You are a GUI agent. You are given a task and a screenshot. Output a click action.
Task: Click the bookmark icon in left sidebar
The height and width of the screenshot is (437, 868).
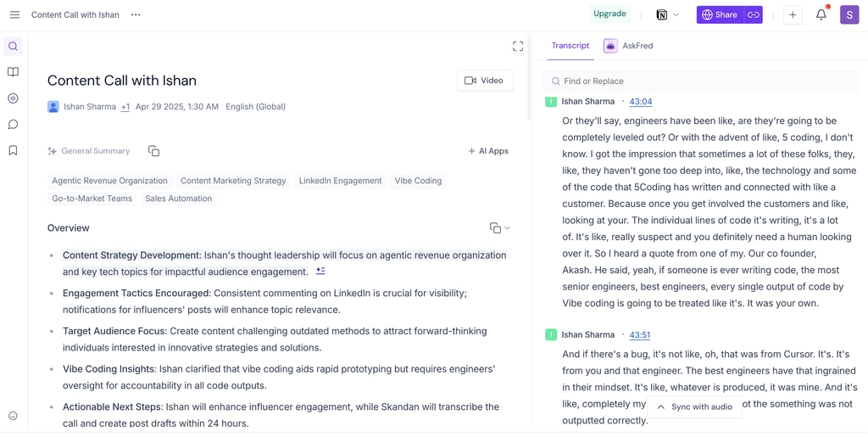point(13,150)
